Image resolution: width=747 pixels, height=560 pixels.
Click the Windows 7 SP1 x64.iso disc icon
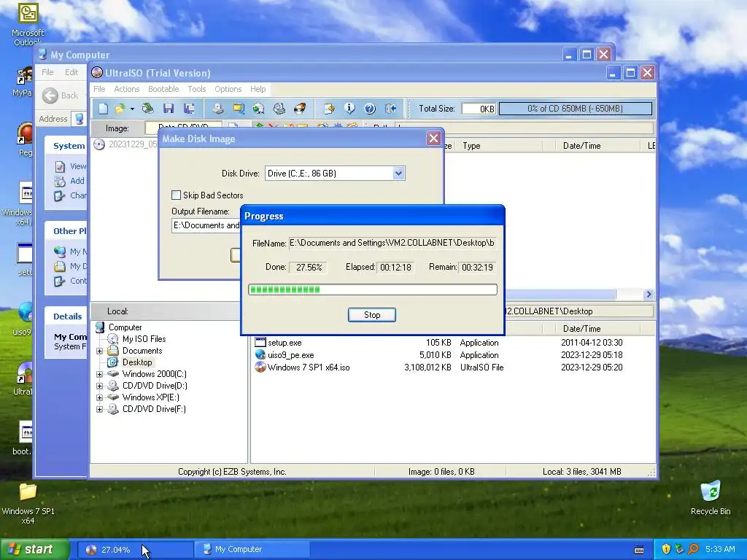point(260,367)
